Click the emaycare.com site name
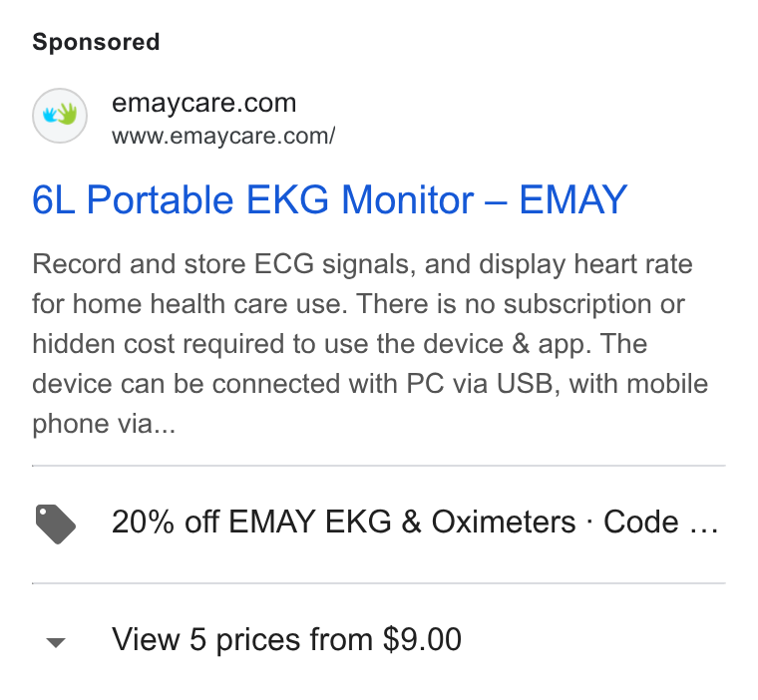 click(x=204, y=103)
